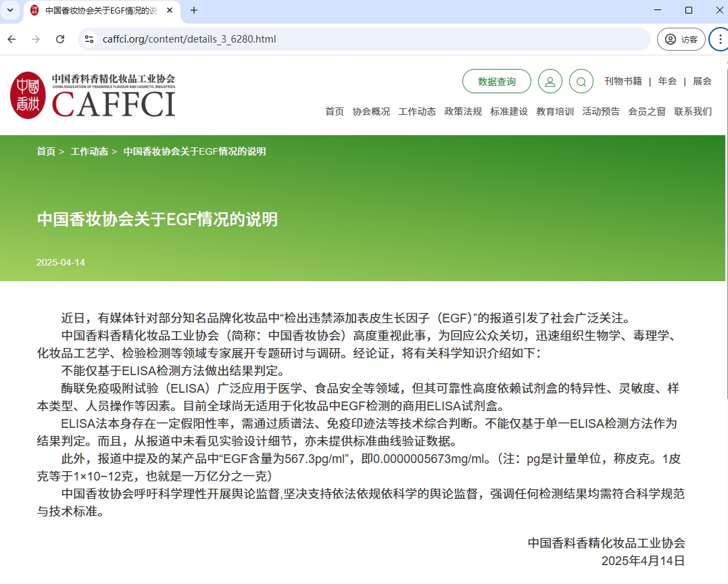Open site information icon in address bar

(89, 39)
